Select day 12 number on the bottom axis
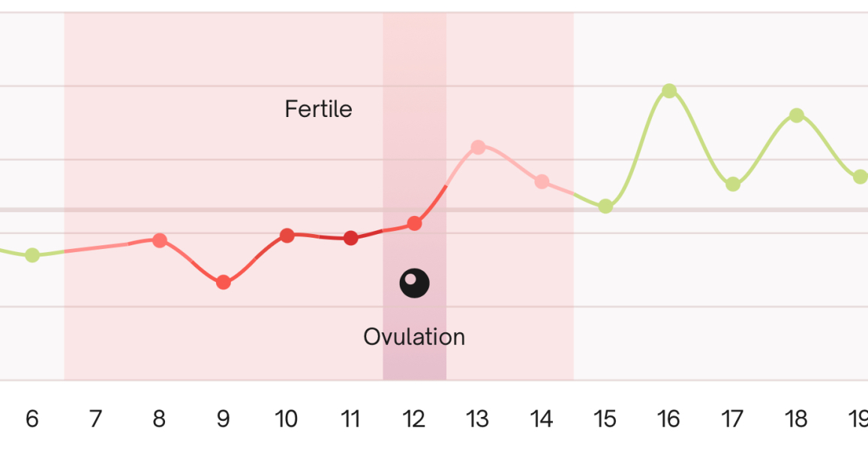Screen dimensions: 868x450 pos(414,419)
